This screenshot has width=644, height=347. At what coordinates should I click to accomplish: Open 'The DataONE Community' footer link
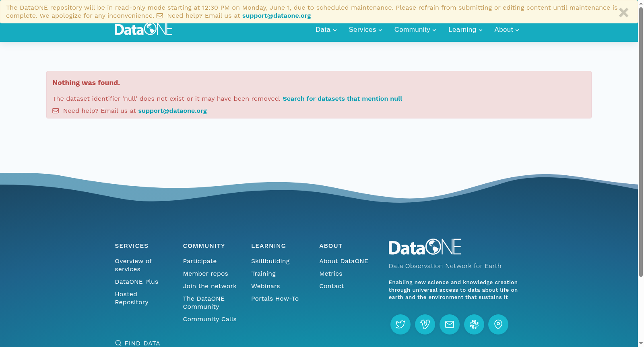[204, 303]
